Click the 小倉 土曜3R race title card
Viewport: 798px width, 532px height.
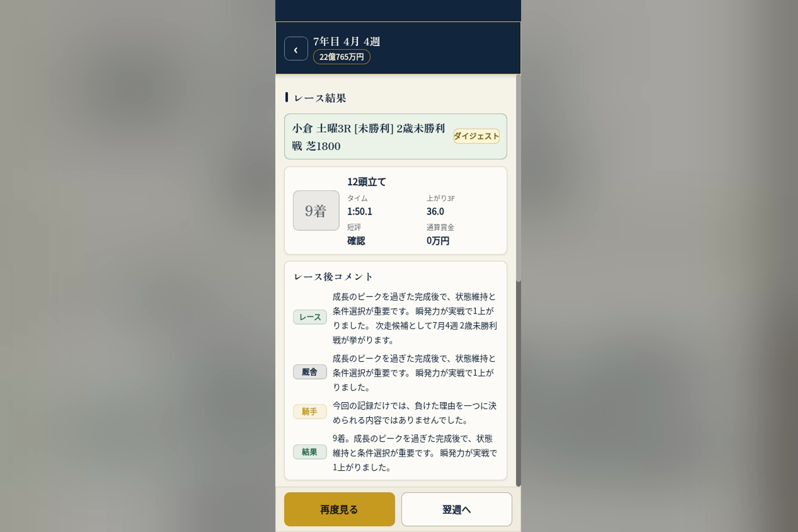pos(395,137)
